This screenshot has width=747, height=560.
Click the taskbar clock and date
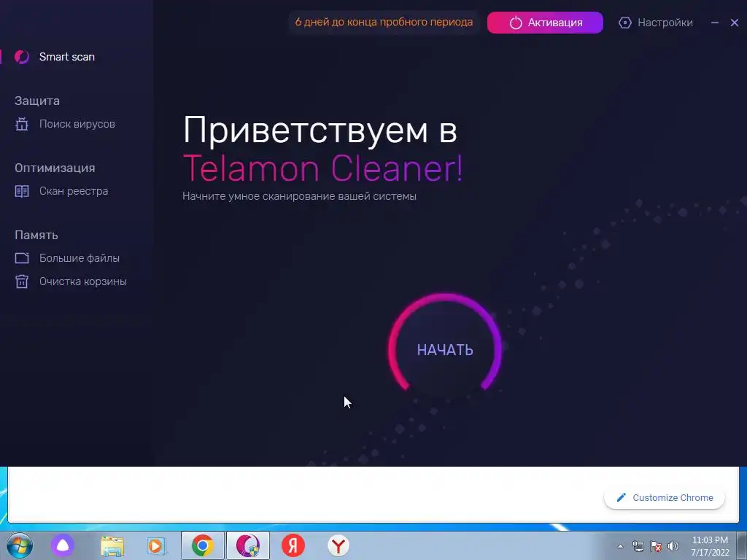[710, 546]
